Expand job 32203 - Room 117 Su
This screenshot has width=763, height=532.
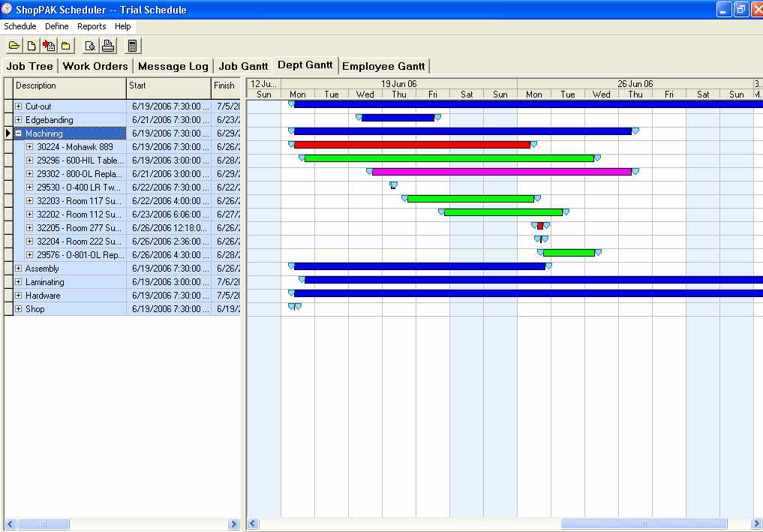pyautogui.click(x=30, y=200)
